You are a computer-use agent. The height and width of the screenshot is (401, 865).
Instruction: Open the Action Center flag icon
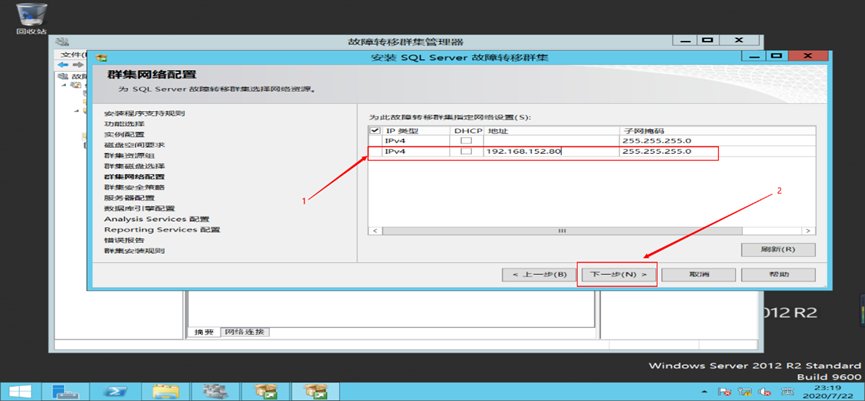coord(725,392)
